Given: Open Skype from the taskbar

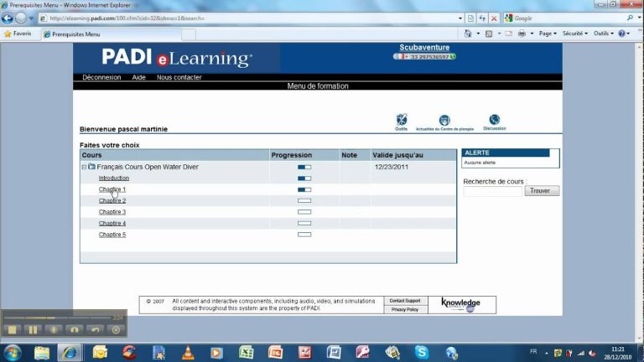Looking at the screenshot, I should (421, 352).
